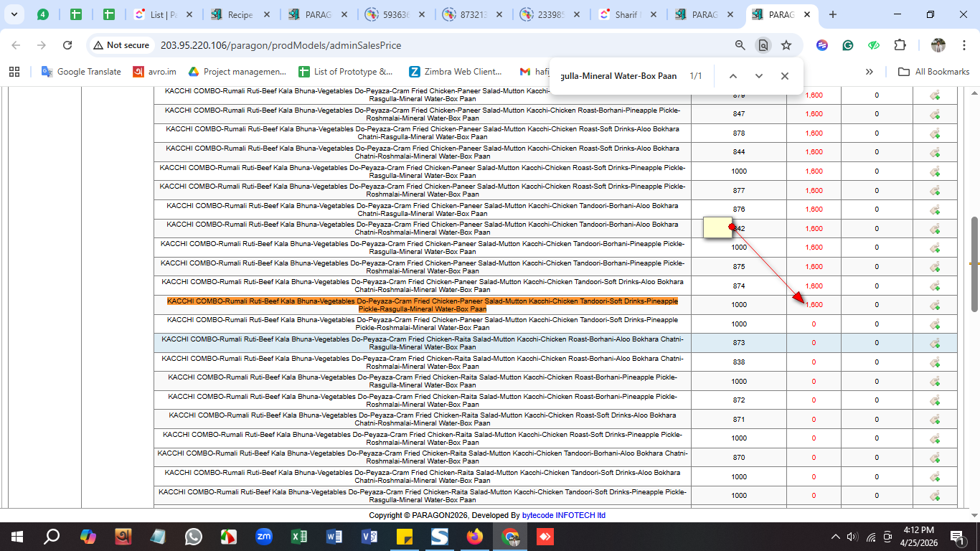
Task: Open the List of Prototype bookmark
Action: click(346, 72)
